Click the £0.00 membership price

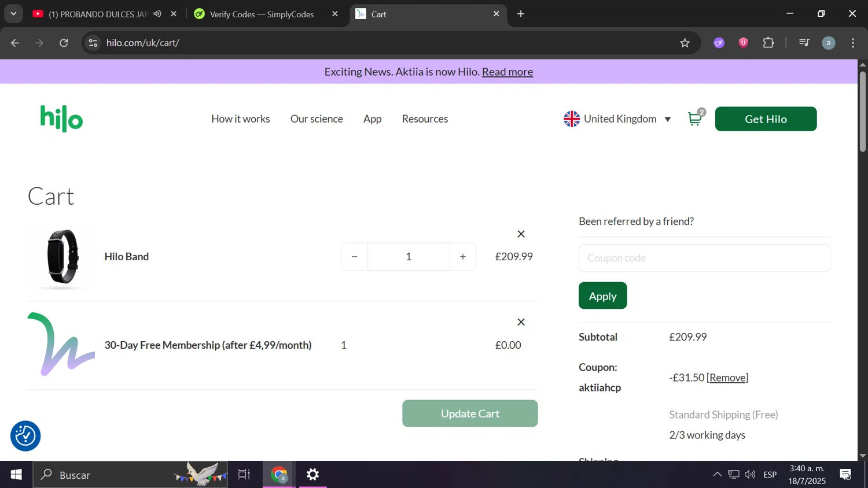(x=508, y=345)
